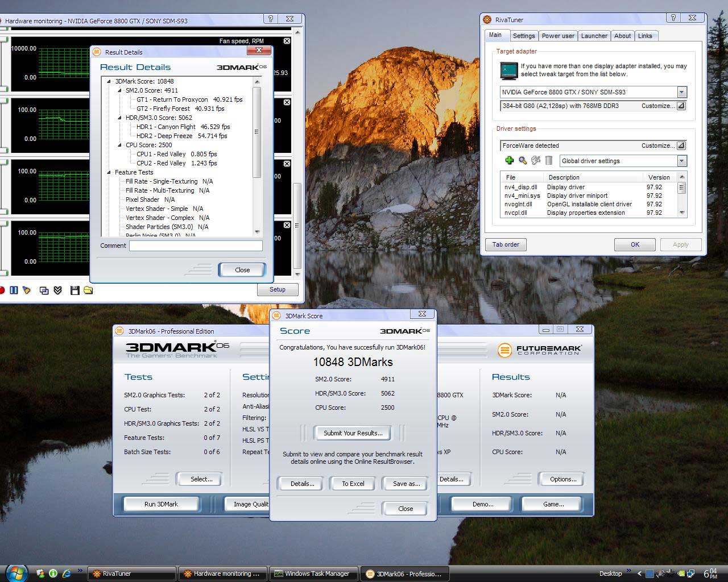Expand hidden system tray icons arrow
Image resolution: width=728 pixels, height=582 pixels.
coord(639,573)
